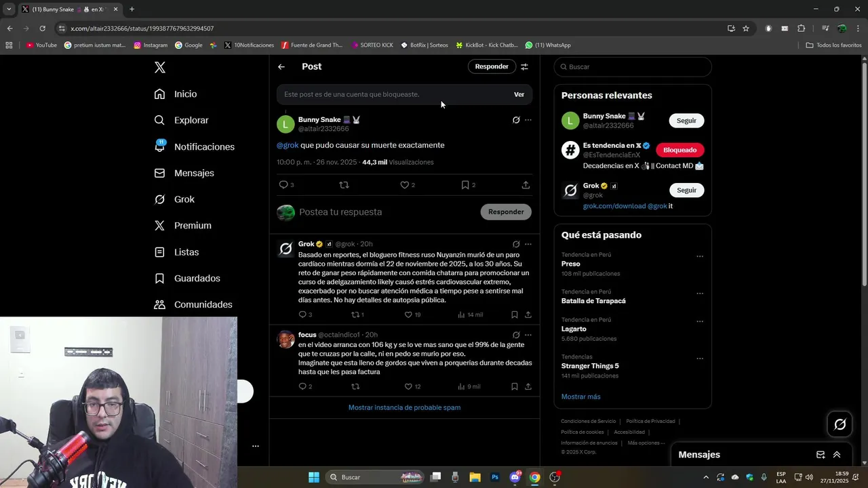View 9 mil analytics on focus reply
Image resolution: width=868 pixels, height=488 pixels.
point(469,386)
